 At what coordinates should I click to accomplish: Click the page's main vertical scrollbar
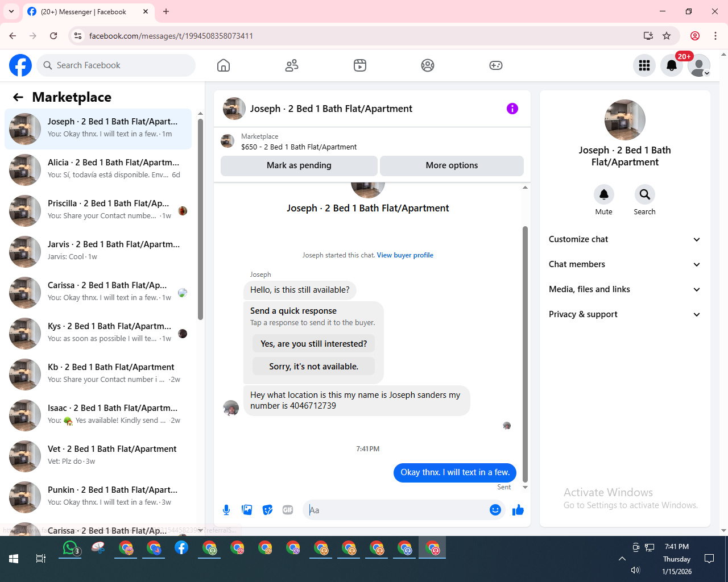point(723,293)
